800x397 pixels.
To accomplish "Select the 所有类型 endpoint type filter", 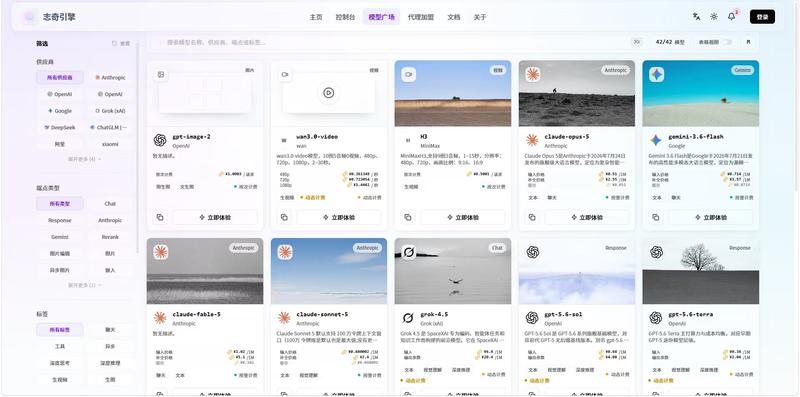I will (60, 204).
